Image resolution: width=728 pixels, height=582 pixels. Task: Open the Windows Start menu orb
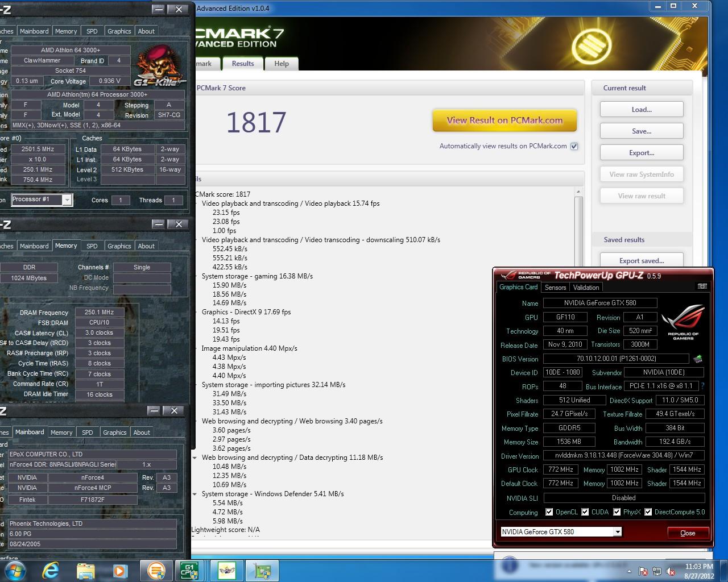coord(15,571)
